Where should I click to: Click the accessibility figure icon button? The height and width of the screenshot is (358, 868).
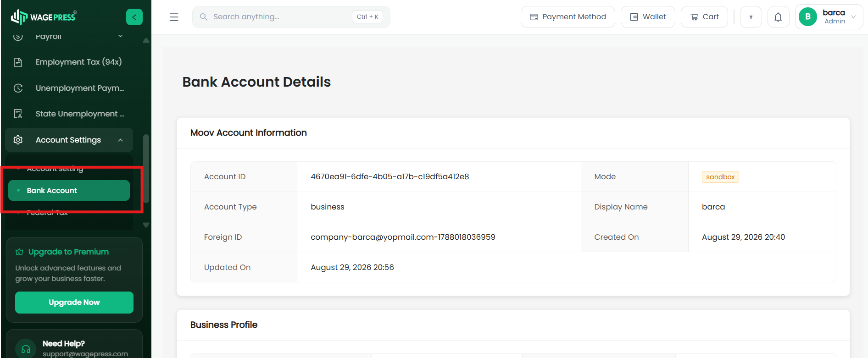point(751,17)
